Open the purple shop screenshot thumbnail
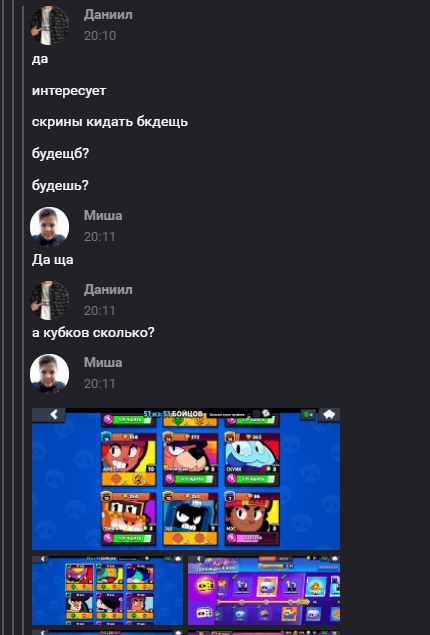The width and height of the screenshot is (430, 635). (x=264, y=590)
